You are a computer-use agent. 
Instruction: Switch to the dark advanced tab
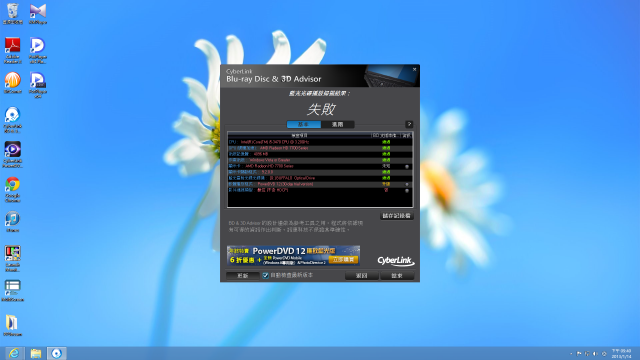pos(338,124)
